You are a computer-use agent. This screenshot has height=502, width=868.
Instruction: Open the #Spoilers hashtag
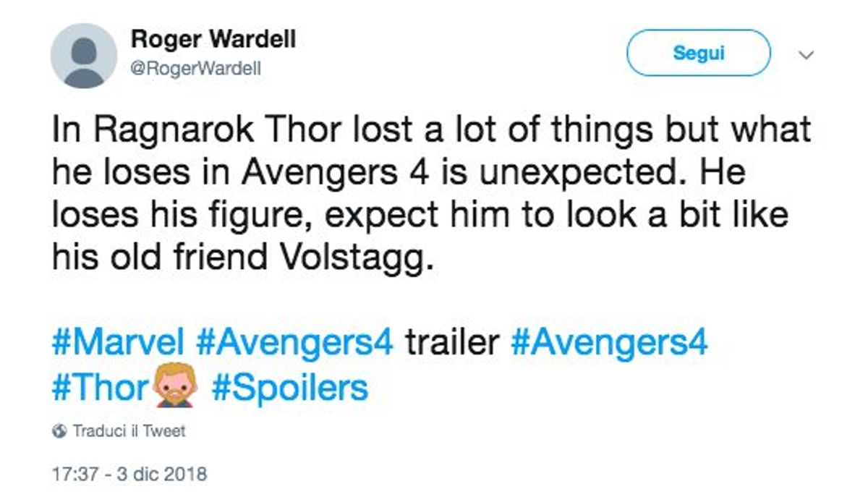(x=290, y=388)
